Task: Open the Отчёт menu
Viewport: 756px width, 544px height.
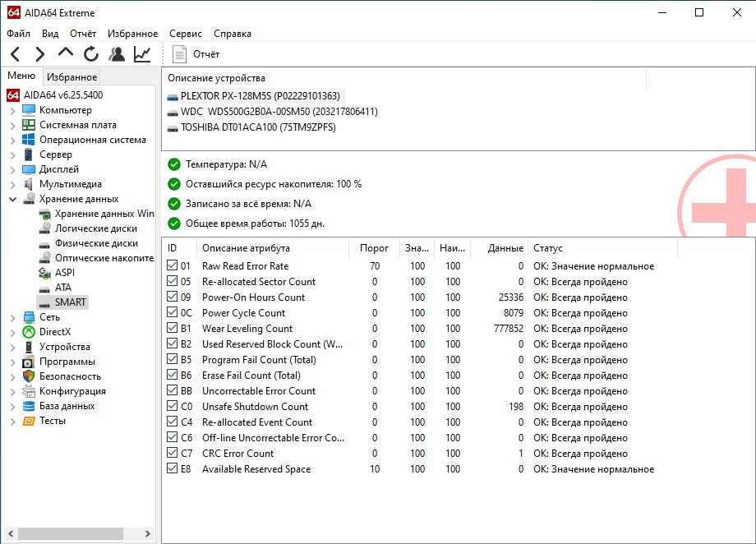Action: 83,33
